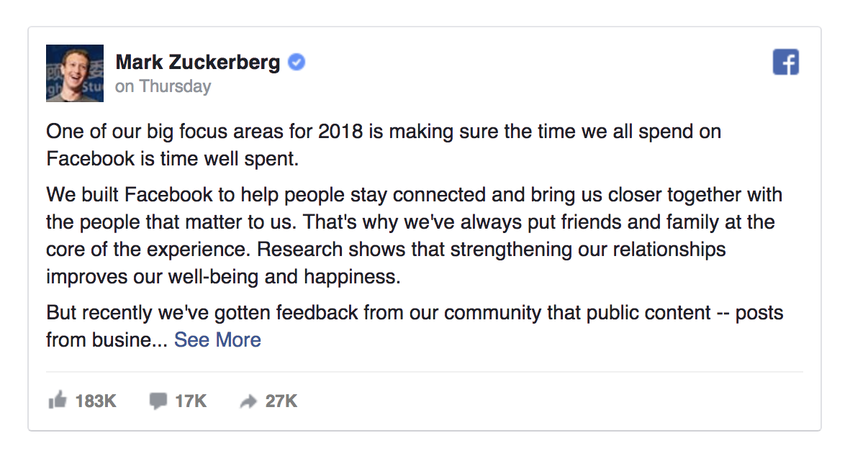Click the share arrow icon
Image resolution: width=868 pixels, height=456 pixels.
[x=248, y=401]
